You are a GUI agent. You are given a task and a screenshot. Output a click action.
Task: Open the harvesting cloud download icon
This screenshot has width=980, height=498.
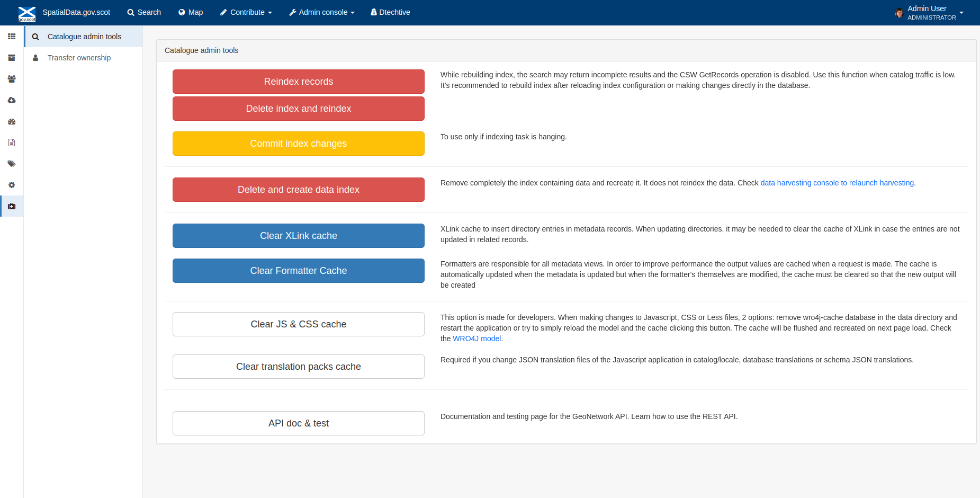(x=12, y=100)
